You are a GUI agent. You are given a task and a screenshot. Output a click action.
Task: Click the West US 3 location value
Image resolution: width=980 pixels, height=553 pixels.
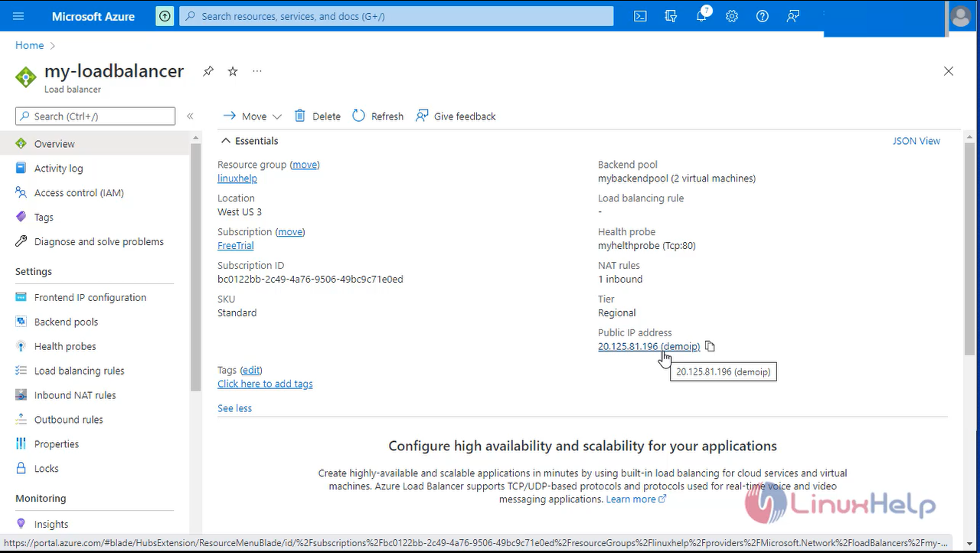[x=240, y=212]
